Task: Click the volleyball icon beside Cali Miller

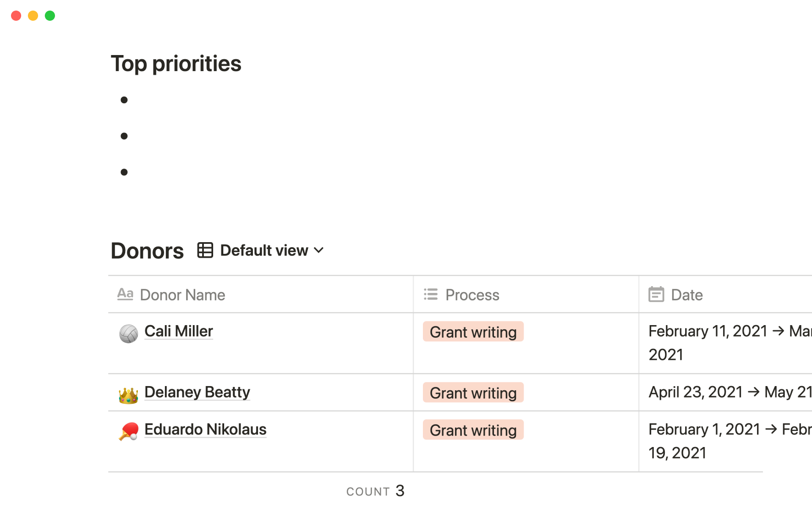Action: (129, 334)
